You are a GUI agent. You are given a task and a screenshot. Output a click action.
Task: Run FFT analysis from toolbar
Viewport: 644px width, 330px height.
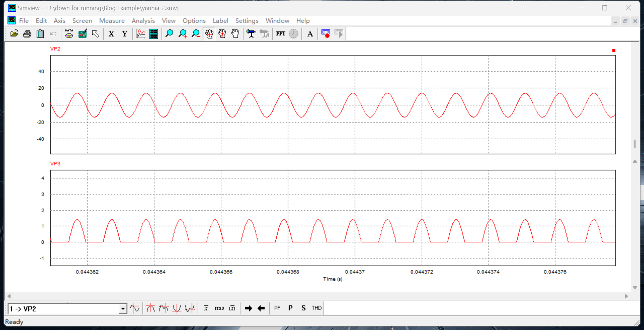[280, 34]
